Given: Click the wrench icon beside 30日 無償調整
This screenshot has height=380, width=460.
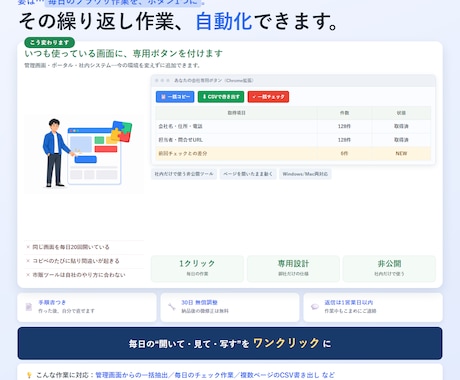Looking at the screenshot, I should click(x=172, y=307).
